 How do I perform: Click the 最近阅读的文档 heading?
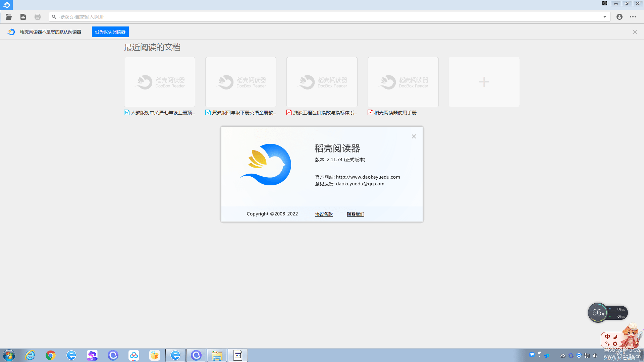point(152,47)
